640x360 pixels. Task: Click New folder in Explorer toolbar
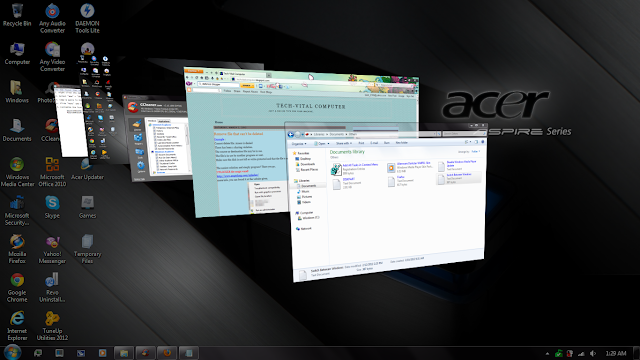(402, 142)
